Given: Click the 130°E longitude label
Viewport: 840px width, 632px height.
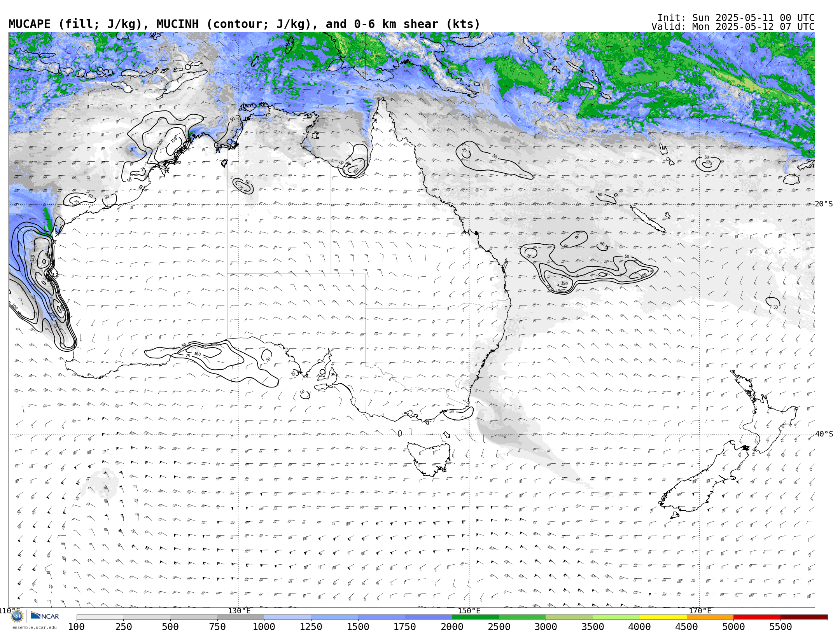Looking at the screenshot, I should [x=239, y=611].
